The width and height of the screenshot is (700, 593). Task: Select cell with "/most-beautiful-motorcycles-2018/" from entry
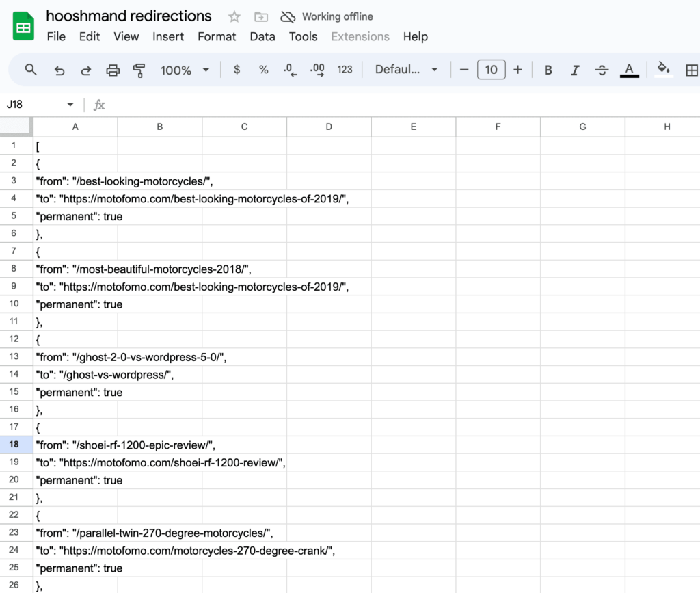tap(75, 269)
